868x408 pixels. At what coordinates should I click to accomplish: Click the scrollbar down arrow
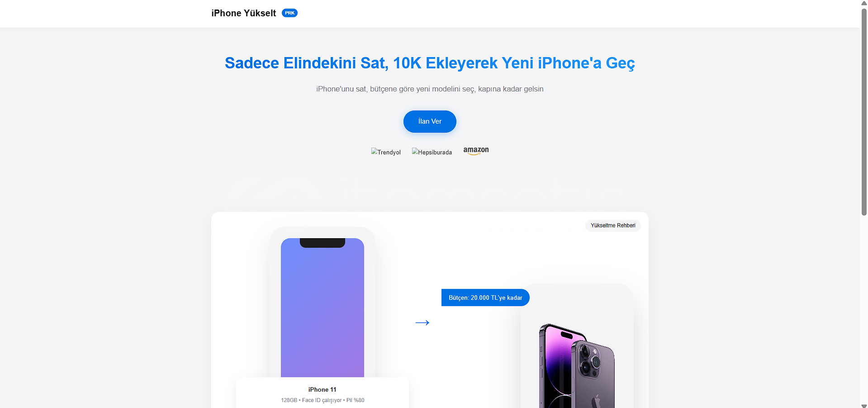pos(864,405)
